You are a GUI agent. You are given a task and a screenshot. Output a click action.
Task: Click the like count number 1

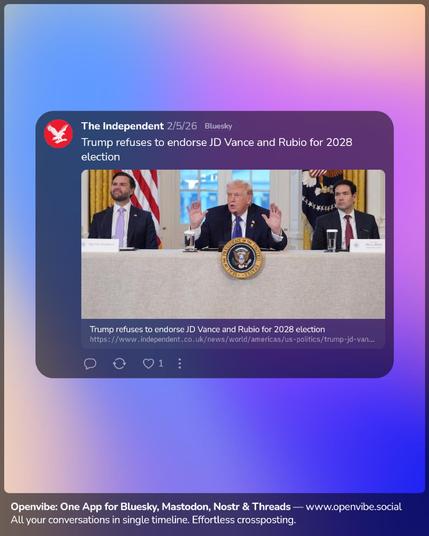click(x=161, y=364)
